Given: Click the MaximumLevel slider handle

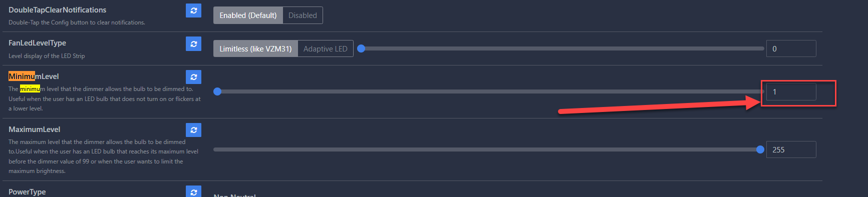Looking at the screenshot, I should (x=760, y=149).
